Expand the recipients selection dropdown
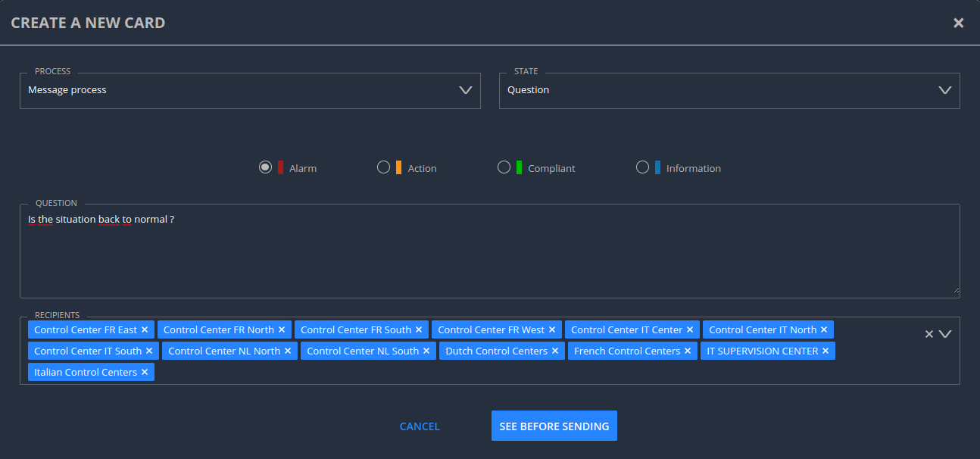980x459 pixels. tap(945, 333)
